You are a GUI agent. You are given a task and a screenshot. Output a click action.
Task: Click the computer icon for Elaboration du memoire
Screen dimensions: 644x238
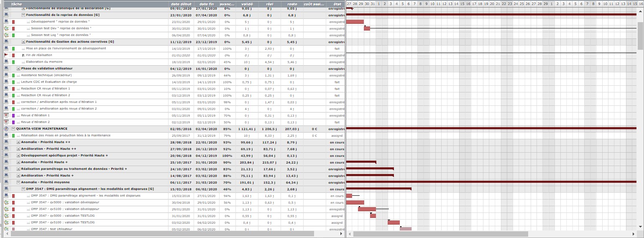tap(6, 62)
